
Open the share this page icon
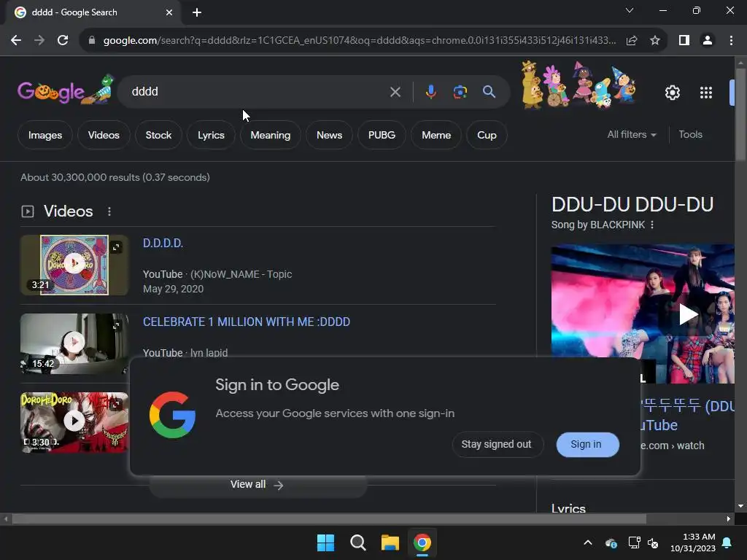632,41
